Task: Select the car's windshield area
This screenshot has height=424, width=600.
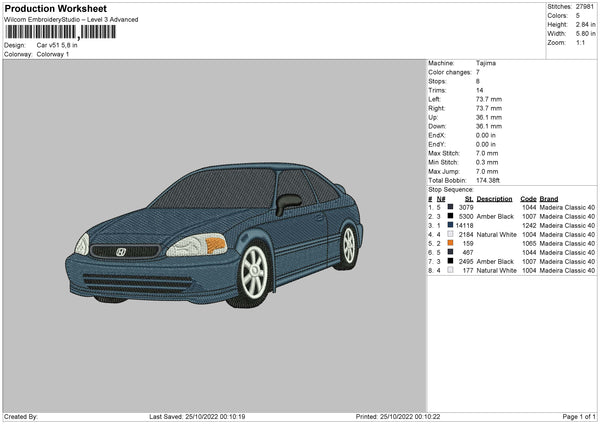Action: pos(213,189)
